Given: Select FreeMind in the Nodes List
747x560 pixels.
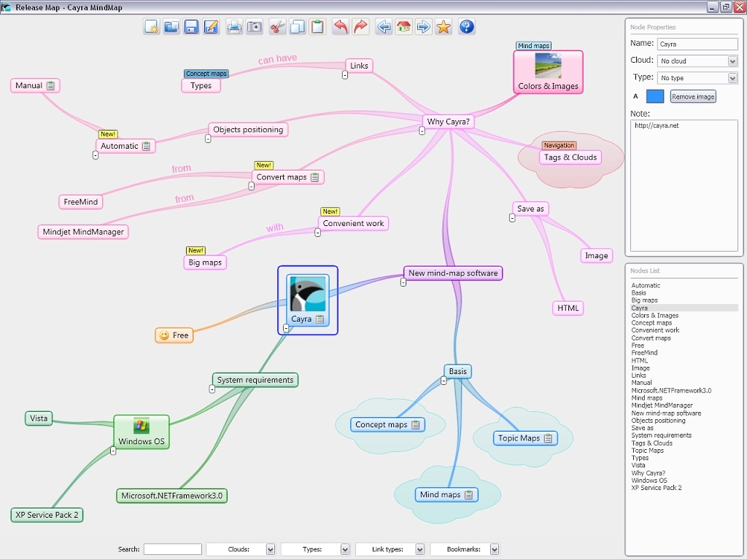Looking at the screenshot, I should (x=644, y=353).
